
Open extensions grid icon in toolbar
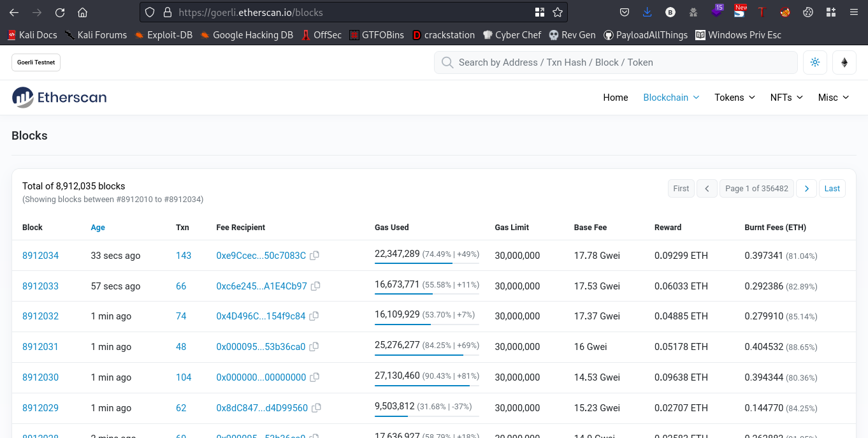pyautogui.click(x=830, y=12)
